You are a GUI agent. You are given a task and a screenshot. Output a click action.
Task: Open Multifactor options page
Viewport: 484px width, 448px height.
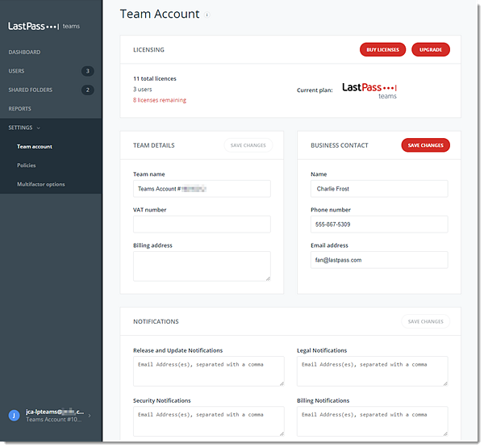click(x=41, y=185)
